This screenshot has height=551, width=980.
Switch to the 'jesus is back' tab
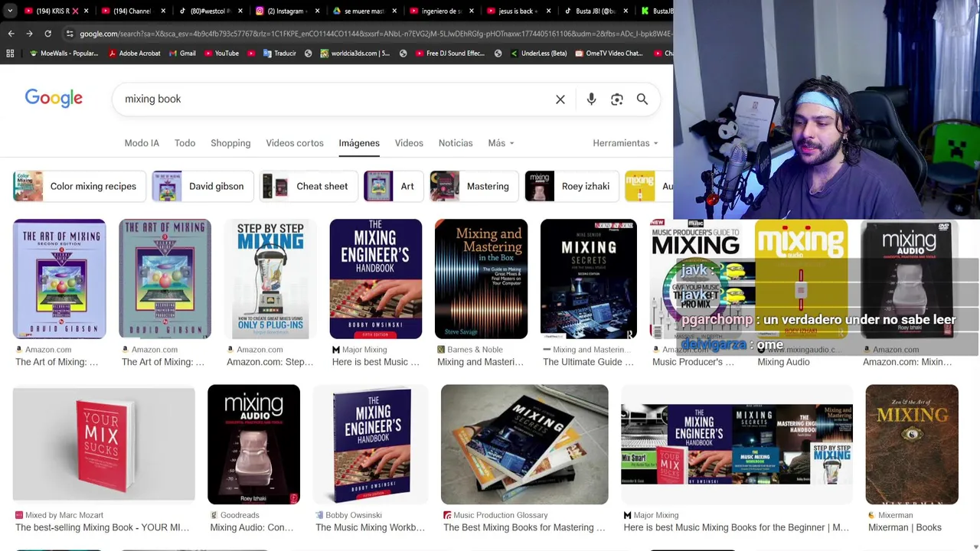pos(514,11)
